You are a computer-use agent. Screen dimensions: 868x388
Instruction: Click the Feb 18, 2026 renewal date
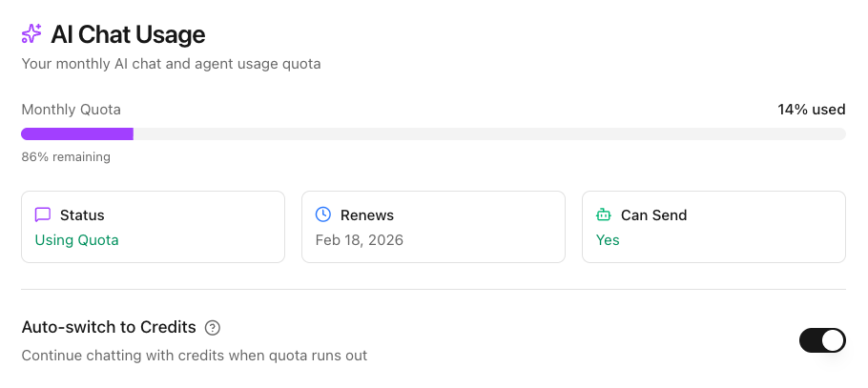(359, 240)
